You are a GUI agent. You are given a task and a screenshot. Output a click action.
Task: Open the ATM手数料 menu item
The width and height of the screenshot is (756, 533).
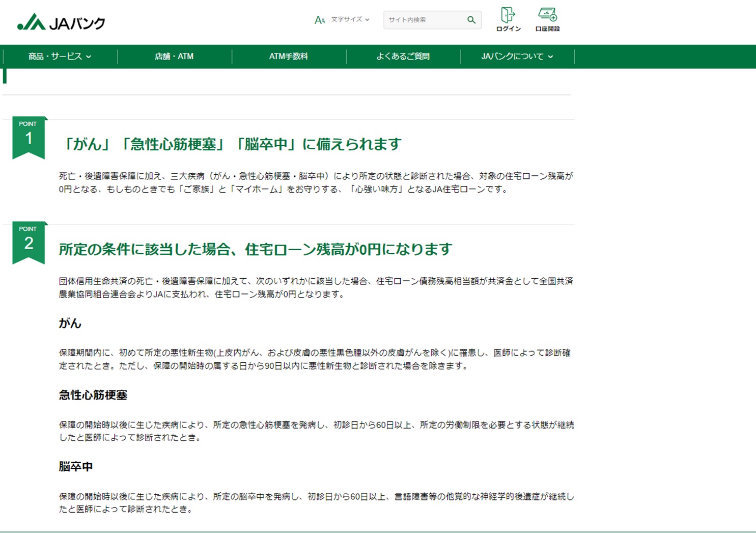(289, 57)
